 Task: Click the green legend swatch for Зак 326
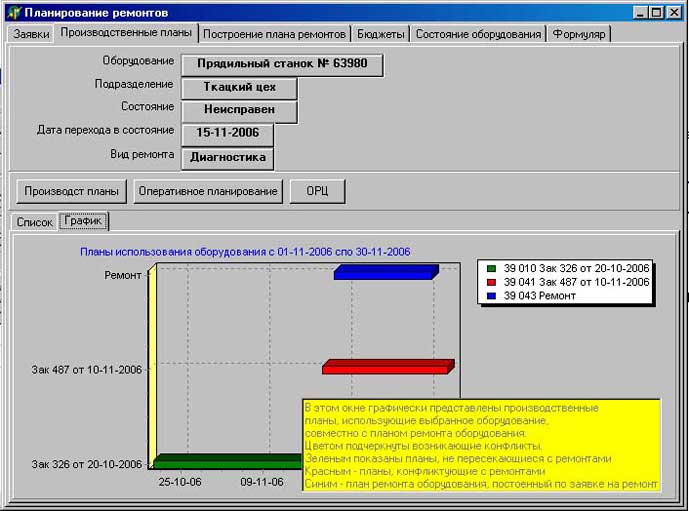tap(492, 268)
